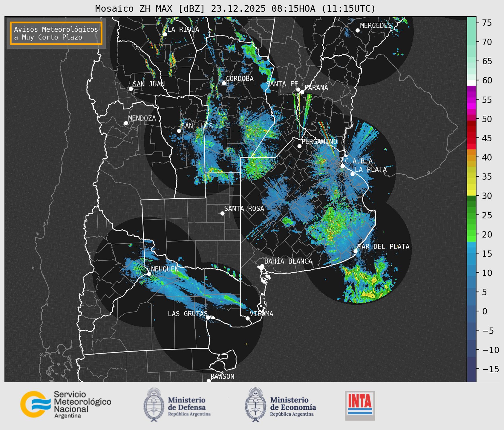Click the white 60 dBZ band on color scale
504x430 pixels.
(x=471, y=83)
